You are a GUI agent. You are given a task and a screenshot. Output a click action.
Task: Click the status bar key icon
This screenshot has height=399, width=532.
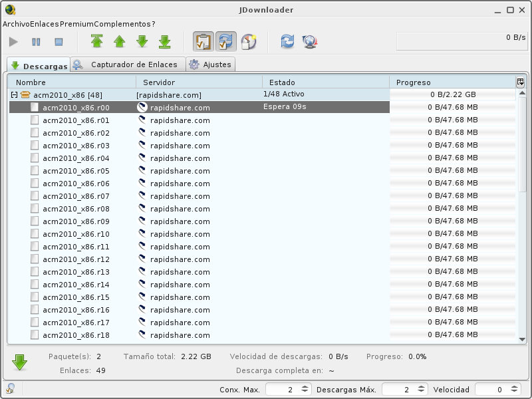pyautogui.click(x=10, y=388)
